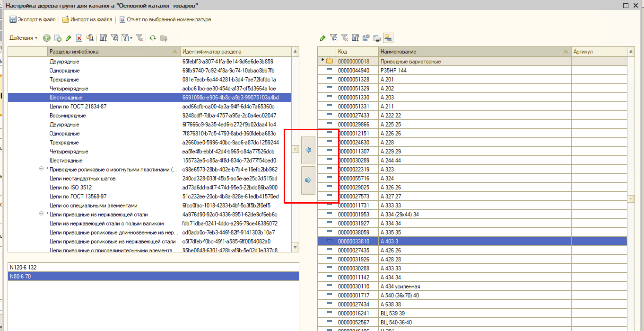Image resolution: width=644 pixels, height=331 pixels.
Task: Click the left toolbar's green pencil edit icon
Action: [69, 38]
